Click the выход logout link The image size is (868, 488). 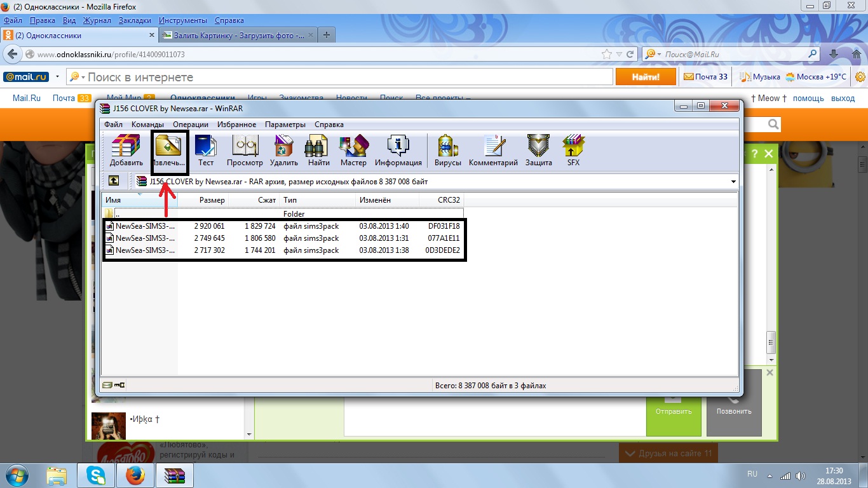pos(843,98)
